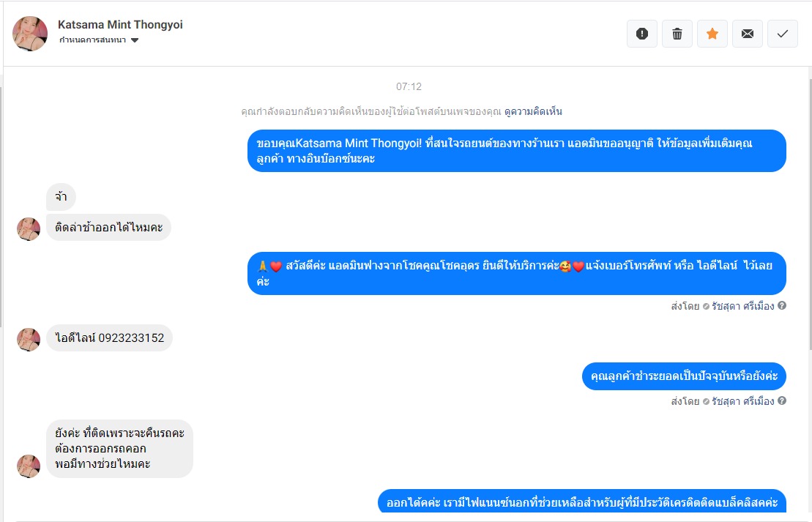Delete conversation with the trash icon
812x522 pixels.
pos(677,34)
